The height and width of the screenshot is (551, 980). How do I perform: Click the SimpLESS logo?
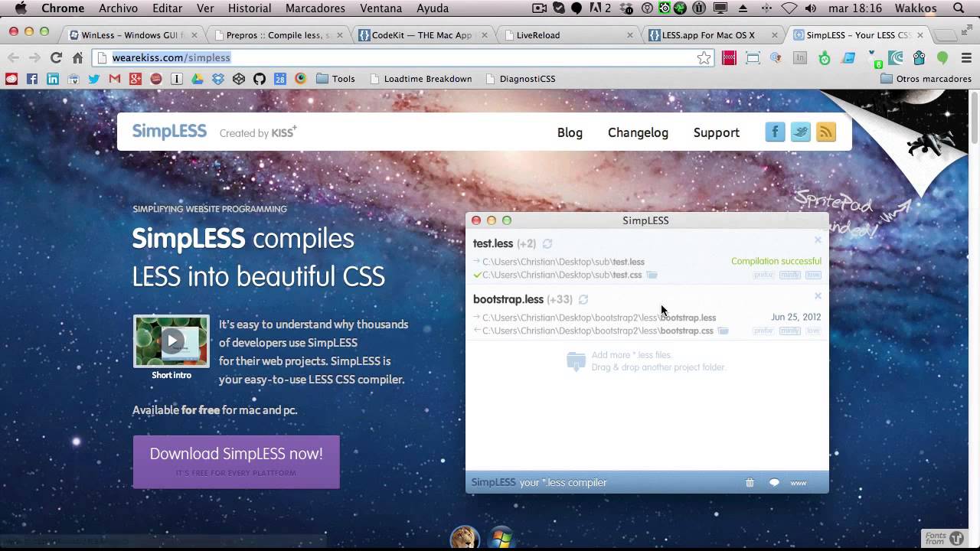click(x=169, y=131)
